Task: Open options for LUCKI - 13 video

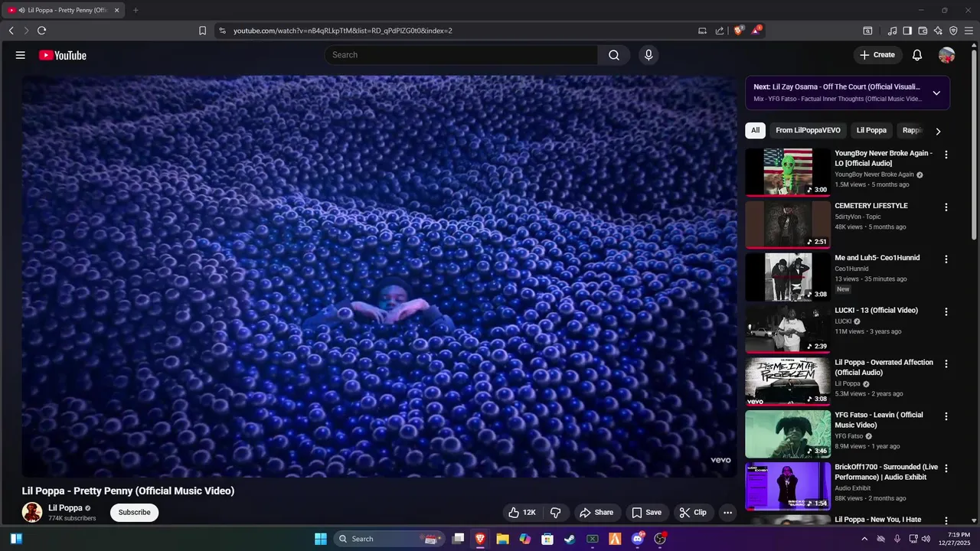Action: [946, 312]
